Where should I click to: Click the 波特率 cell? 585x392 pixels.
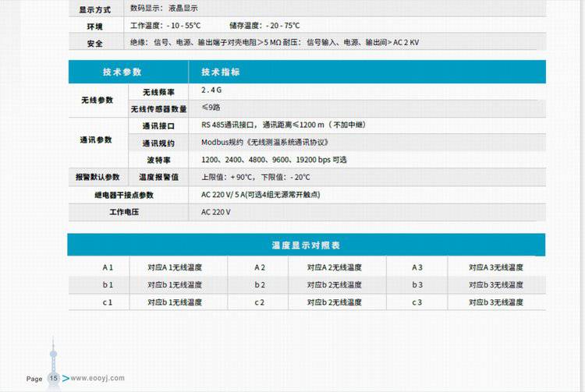pos(158,161)
